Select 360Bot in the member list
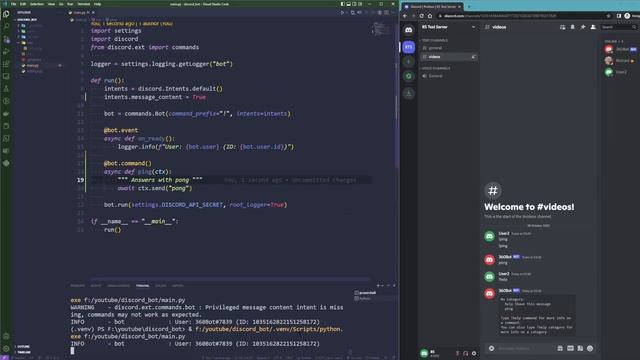This screenshot has width=640, height=360. [620, 49]
